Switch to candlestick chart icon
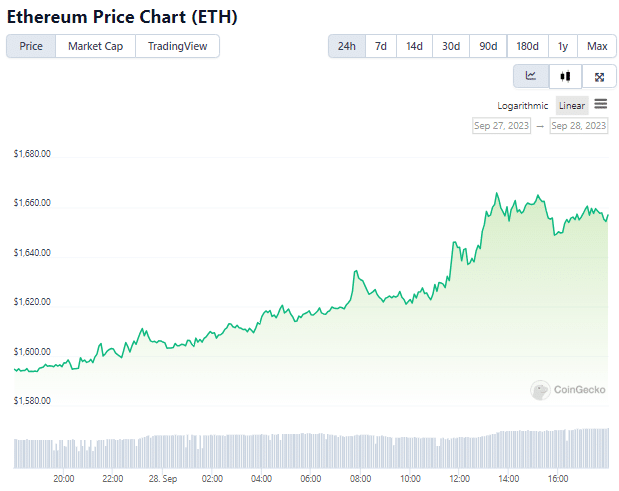The height and width of the screenshot is (491, 619). 565,76
